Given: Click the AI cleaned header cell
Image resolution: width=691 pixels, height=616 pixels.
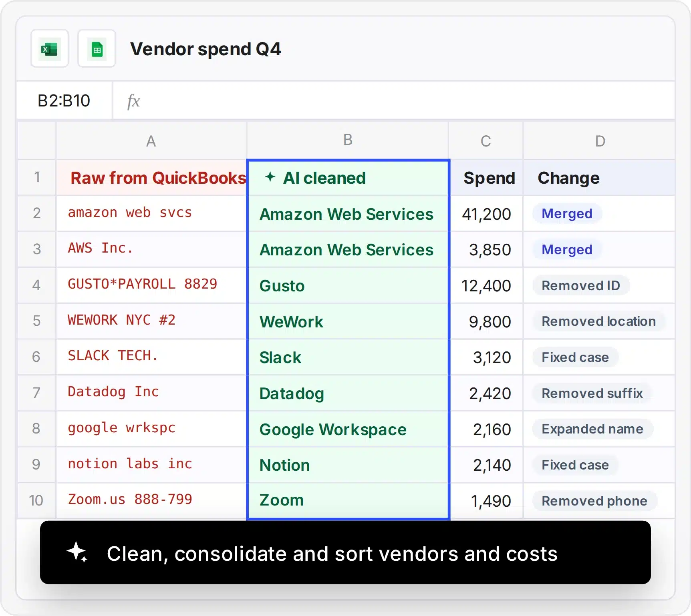Looking at the screenshot, I should pos(348,178).
